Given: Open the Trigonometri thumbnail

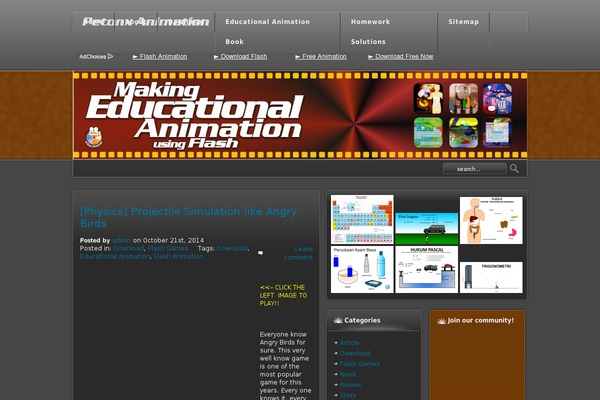Looking at the screenshot, I should point(491,278).
